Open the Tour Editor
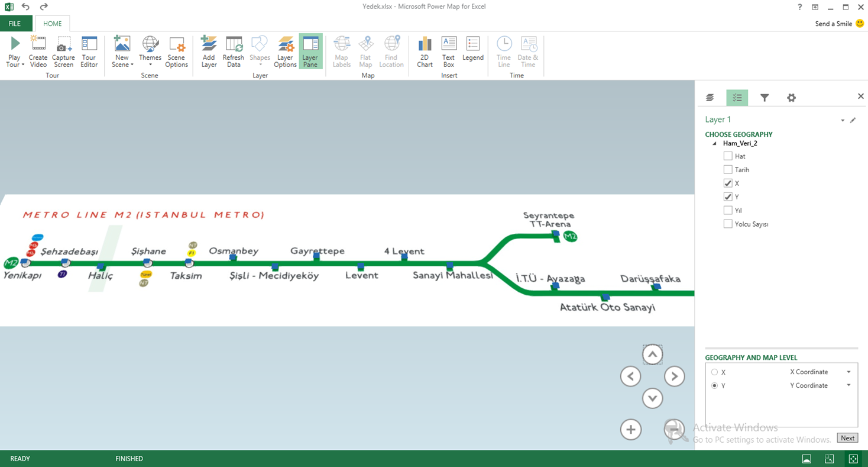 89,52
